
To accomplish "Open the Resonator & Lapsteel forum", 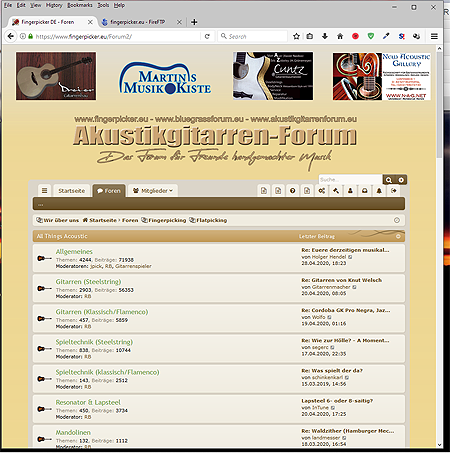I will click(88, 402).
